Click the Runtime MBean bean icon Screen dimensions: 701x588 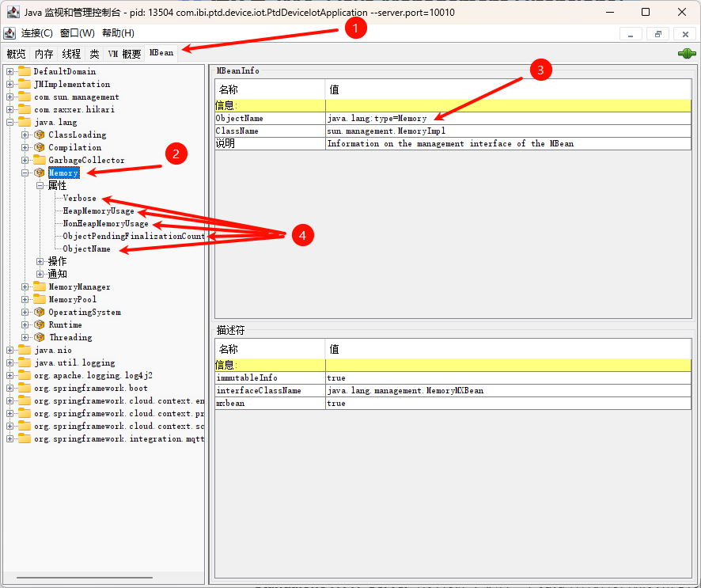40,324
